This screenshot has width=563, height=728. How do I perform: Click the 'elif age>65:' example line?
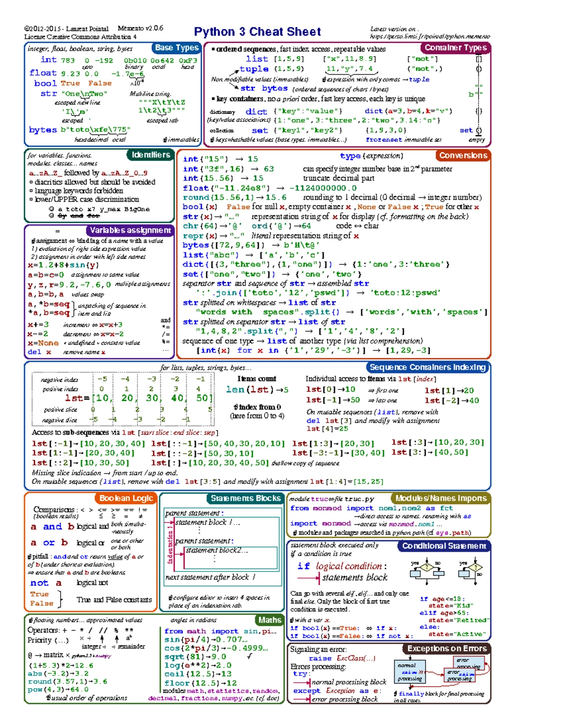tap(444, 613)
